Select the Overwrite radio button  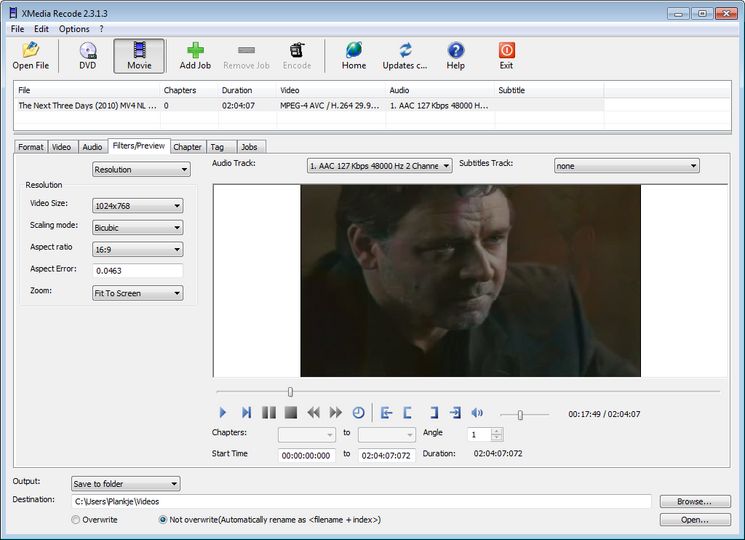click(x=76, y=520)
